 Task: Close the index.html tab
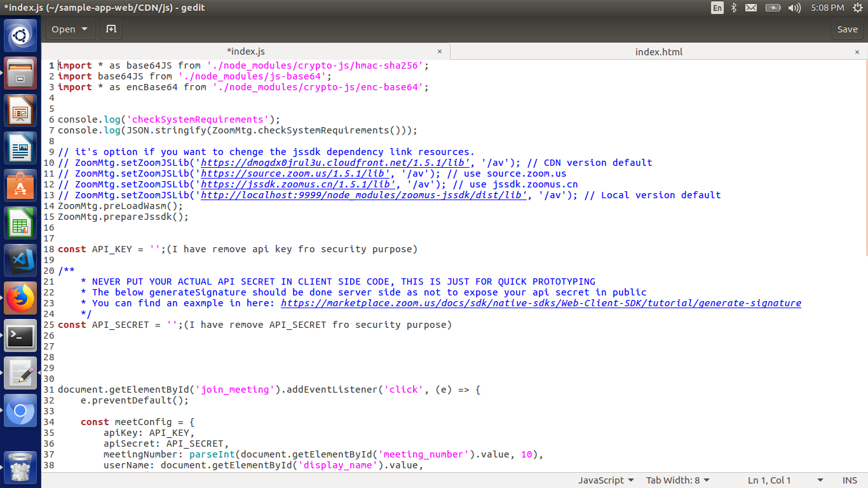click(857, 51)
